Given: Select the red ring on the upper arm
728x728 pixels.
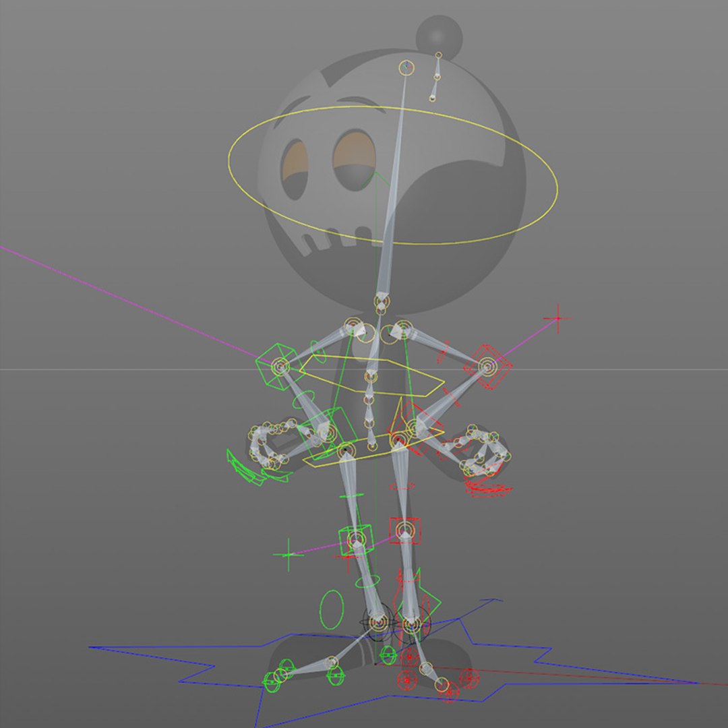Looking at the screenshot, I should [x=443, y=352].
